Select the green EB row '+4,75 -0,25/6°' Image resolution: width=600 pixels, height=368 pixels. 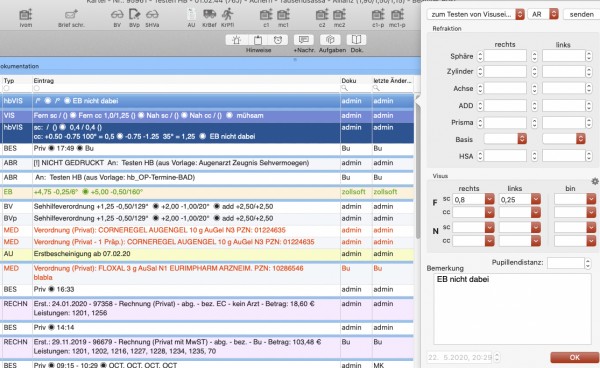click(x=207, y=192)
